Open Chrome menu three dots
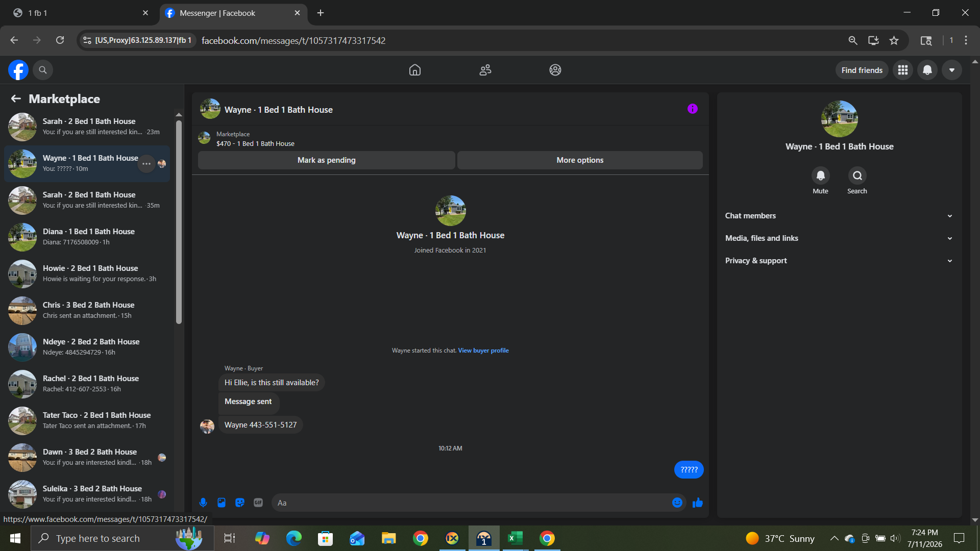This screenshot has width=980, height=551. point(966,40)
